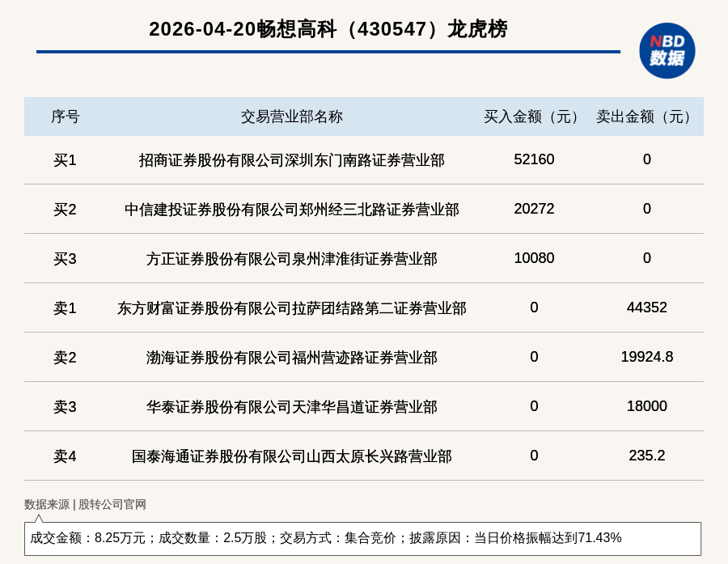Click the 国泰海通证券 山西太原长兴路 branch name
This screenshot has height=564, width=728.
point(291,456)
